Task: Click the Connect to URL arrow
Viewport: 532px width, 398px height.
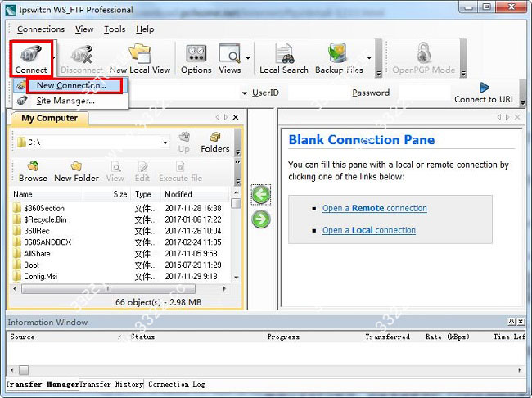Action: point(485,88)
